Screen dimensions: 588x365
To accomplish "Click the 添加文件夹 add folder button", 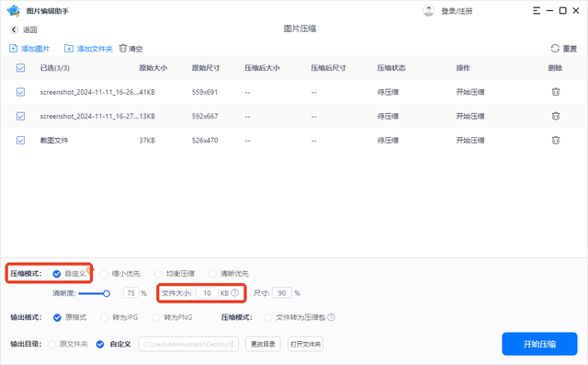I will pyautogui.click(x=88, y=49).
